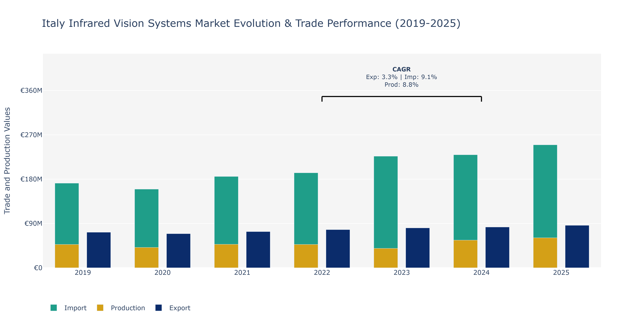Click the chart title text
Image resolution: width=644 pixels, height=322 pixels.
click(x=251, y=23)
